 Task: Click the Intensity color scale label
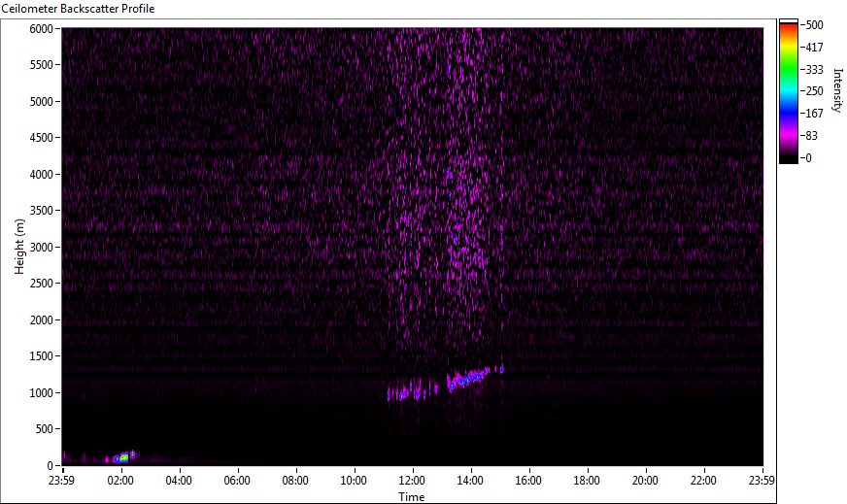(x=838, y=90)
